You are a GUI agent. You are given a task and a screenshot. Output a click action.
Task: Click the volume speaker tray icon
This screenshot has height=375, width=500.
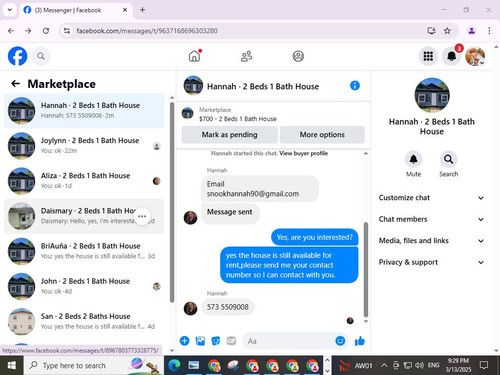coord(419,365)
